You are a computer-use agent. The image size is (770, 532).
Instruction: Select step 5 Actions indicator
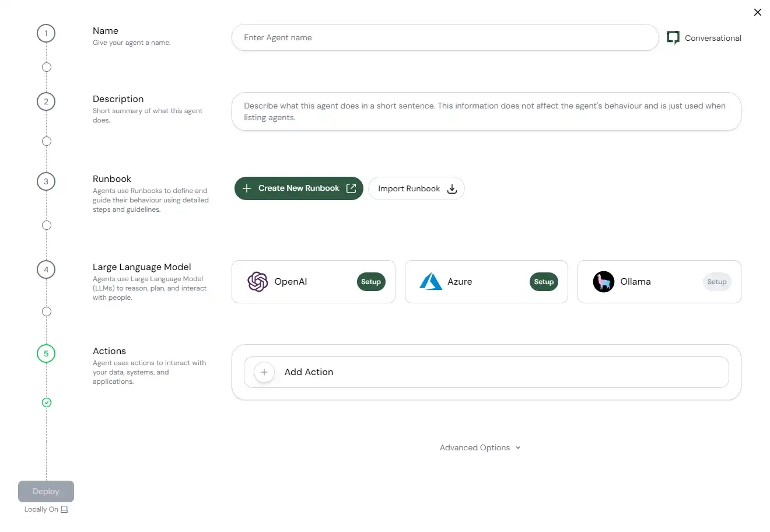tap(46, 353)
